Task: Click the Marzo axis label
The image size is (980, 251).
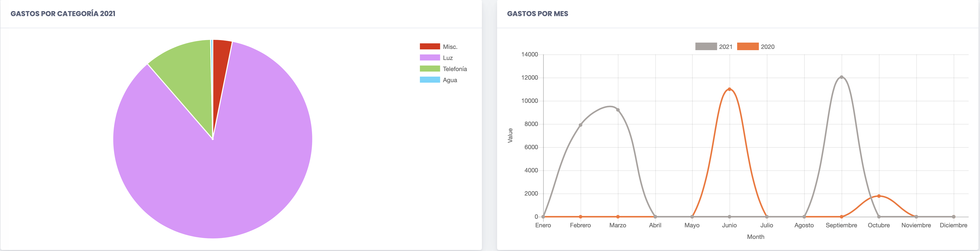Action: click(x=617, y=225)
